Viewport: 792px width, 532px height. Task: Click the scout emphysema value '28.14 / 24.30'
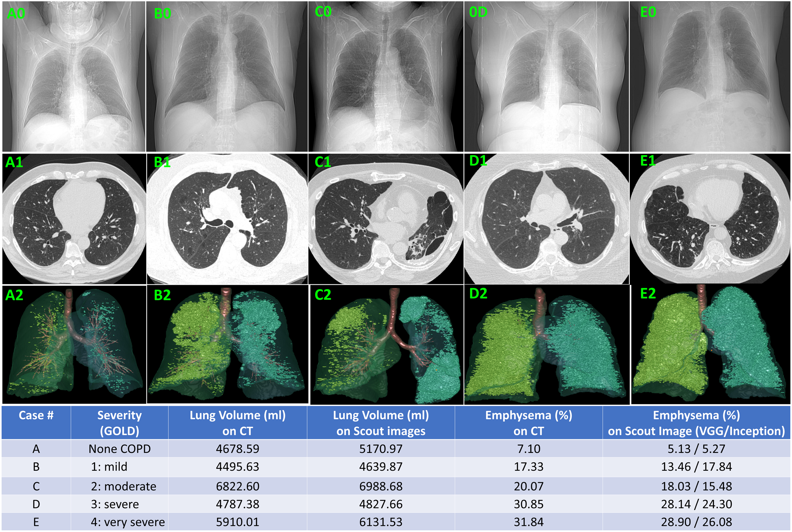(x=696, y=504)
